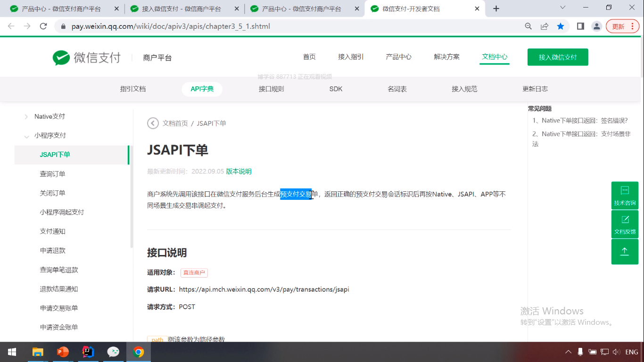Click 文档首页 breadcrumb link
Screen dimensions: 644x362
(175, 123)
